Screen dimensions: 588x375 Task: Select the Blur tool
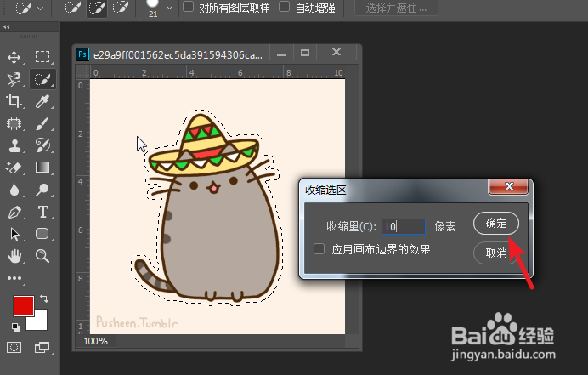click(14, 190)
